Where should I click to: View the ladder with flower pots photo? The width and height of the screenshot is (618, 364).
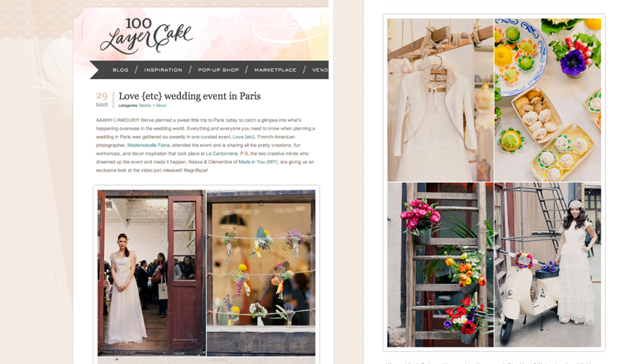click(441, 264)
